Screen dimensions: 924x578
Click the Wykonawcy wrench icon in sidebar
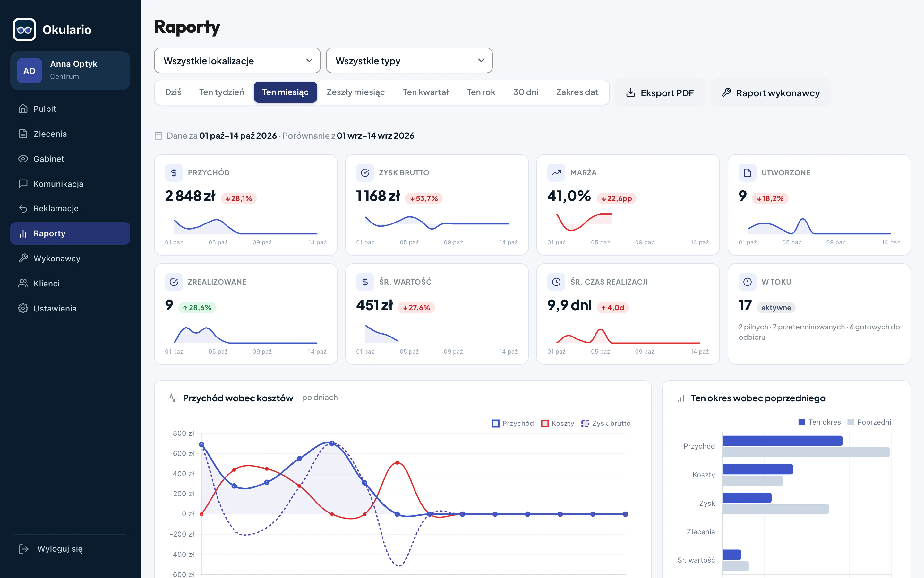pyautogui.click(x=23, y=258)
